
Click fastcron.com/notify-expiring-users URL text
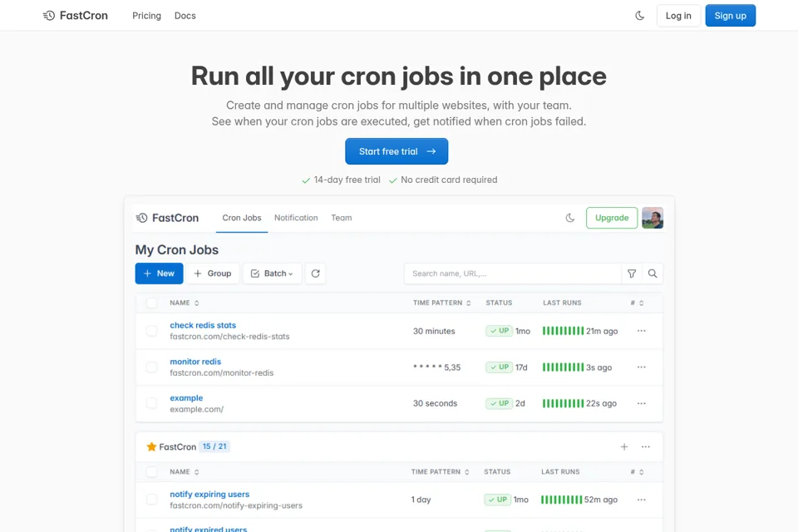236,505
